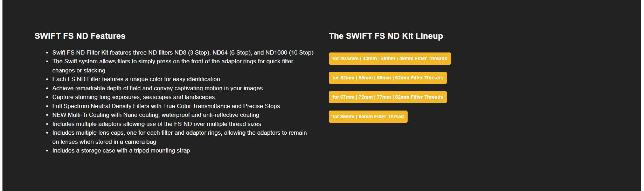Click the "ND1000 (10 Stop)" text
The width and height of the screenshot is (644, 191).
[x=289, y=52]
